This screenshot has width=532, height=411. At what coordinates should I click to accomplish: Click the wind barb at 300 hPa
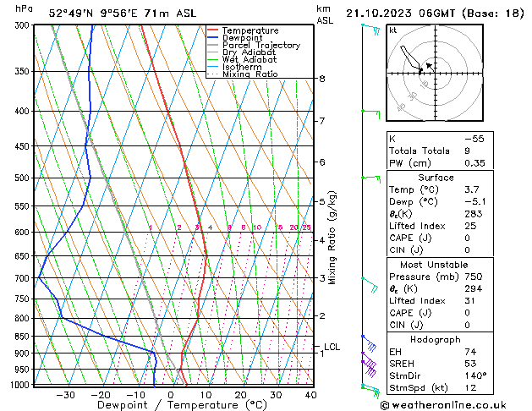point(370,29)
